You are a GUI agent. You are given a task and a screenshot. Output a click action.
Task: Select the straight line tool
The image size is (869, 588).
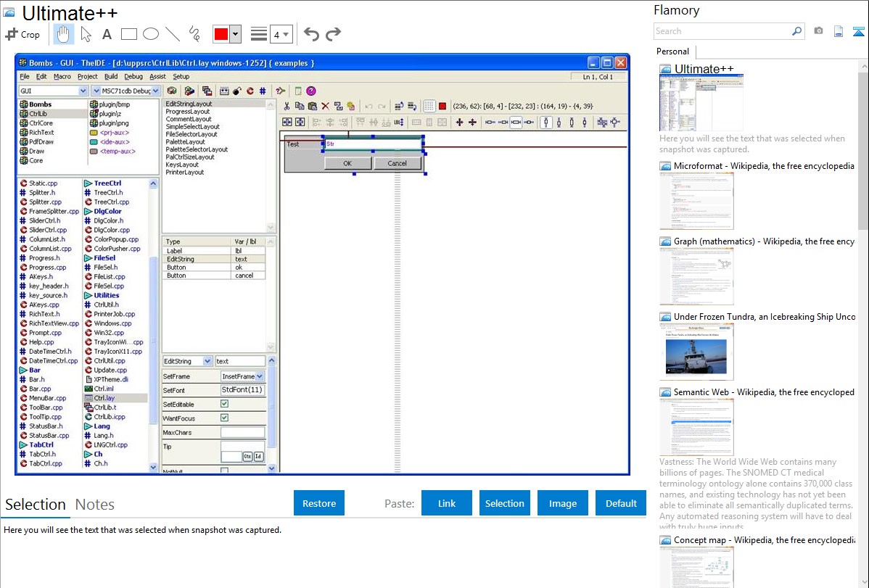coord(173,33)
